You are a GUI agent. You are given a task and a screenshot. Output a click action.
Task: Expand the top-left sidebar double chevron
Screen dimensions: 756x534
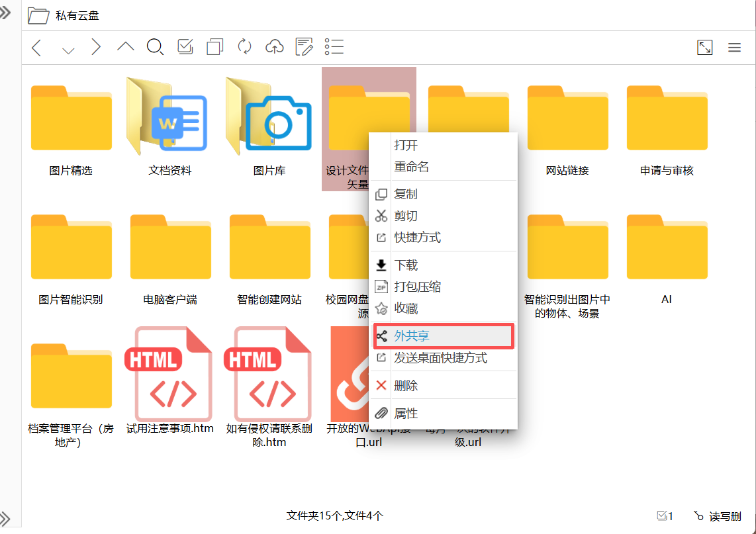(5, 13)
